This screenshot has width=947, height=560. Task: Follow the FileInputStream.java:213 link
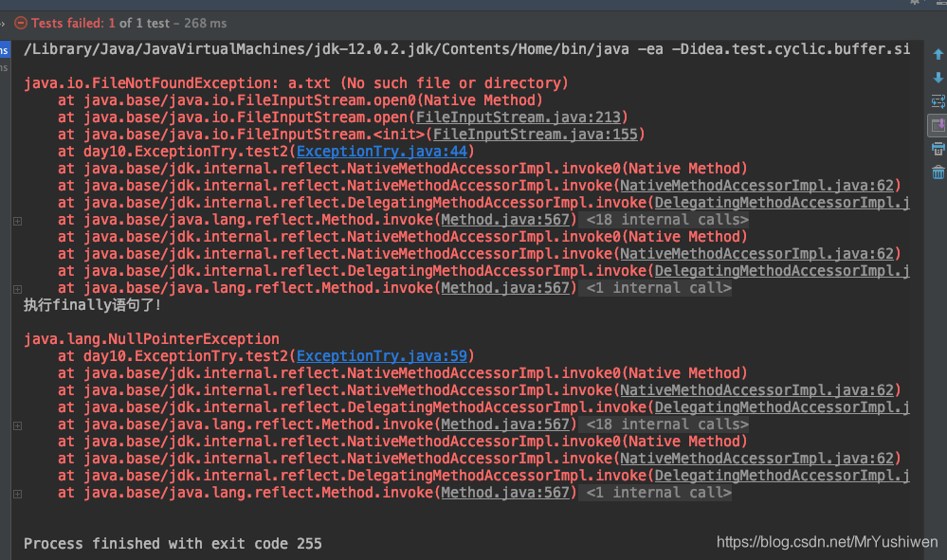coord(518,117)
